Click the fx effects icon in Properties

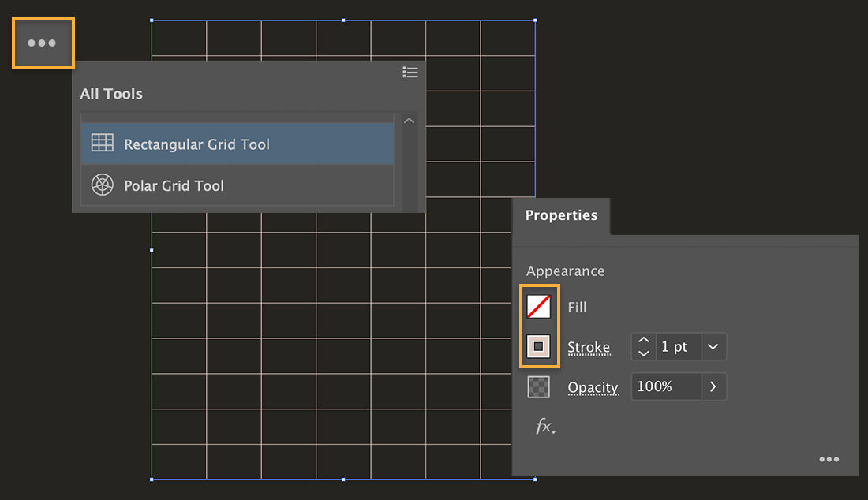(546, 427)
